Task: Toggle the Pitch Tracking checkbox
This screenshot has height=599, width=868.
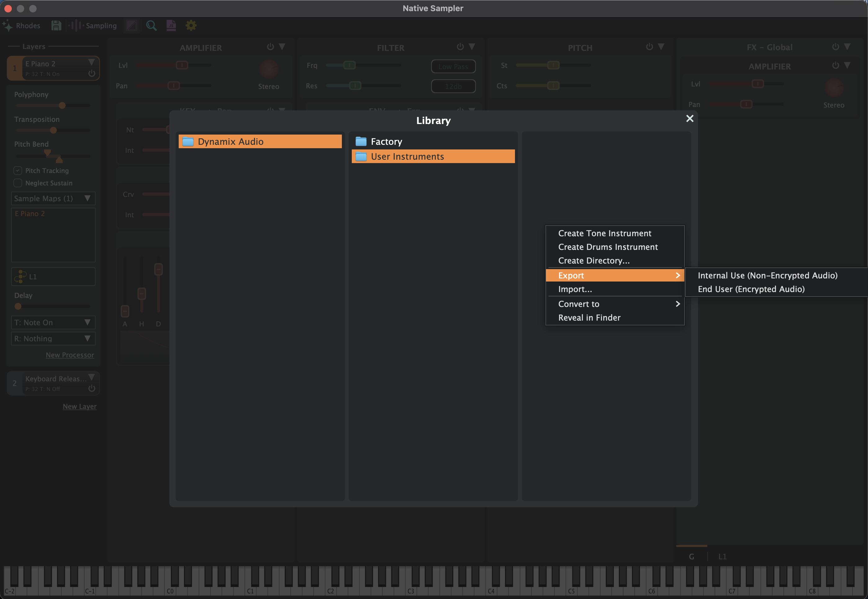Action: pos(18,171)
